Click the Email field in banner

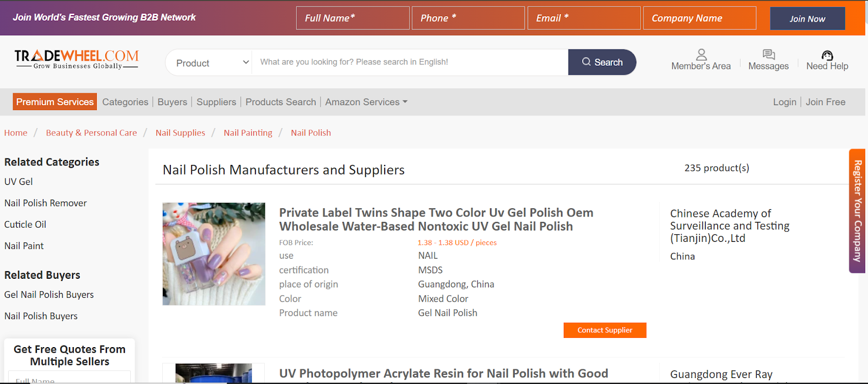584,18
